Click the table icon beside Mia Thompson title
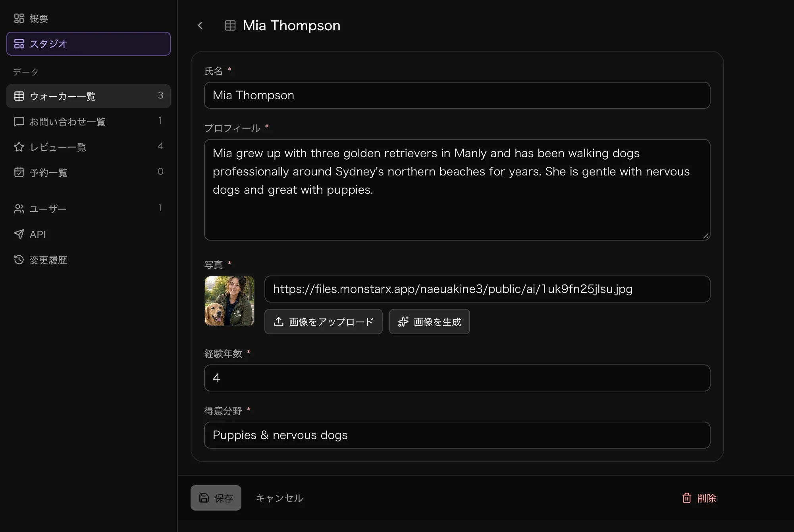The image size is (794, 532). (230, 25)
